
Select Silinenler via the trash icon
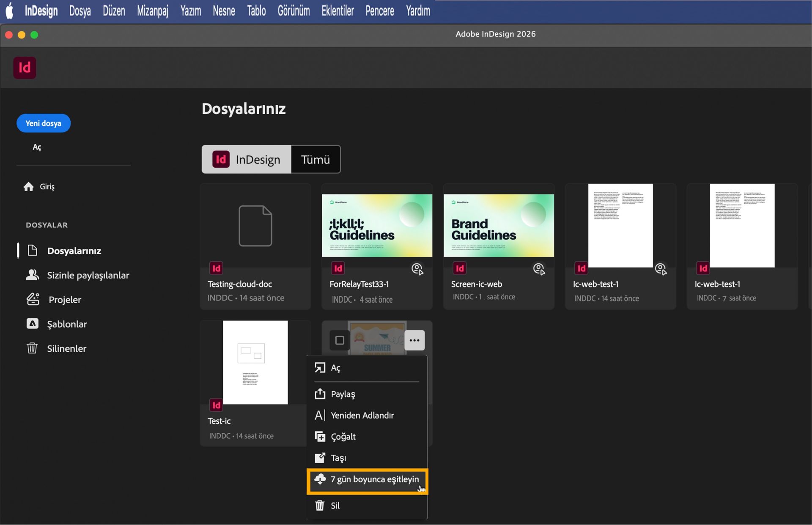32,348
